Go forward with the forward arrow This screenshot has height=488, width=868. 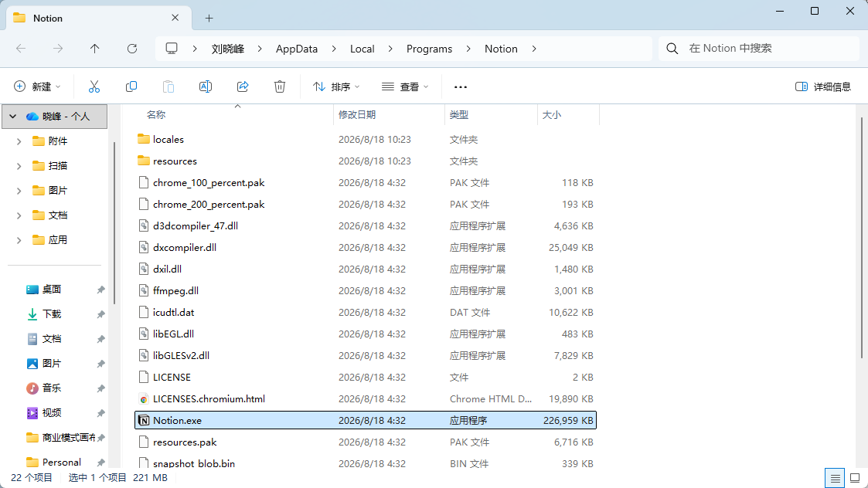pyautogui.click(x=57, y=49)
